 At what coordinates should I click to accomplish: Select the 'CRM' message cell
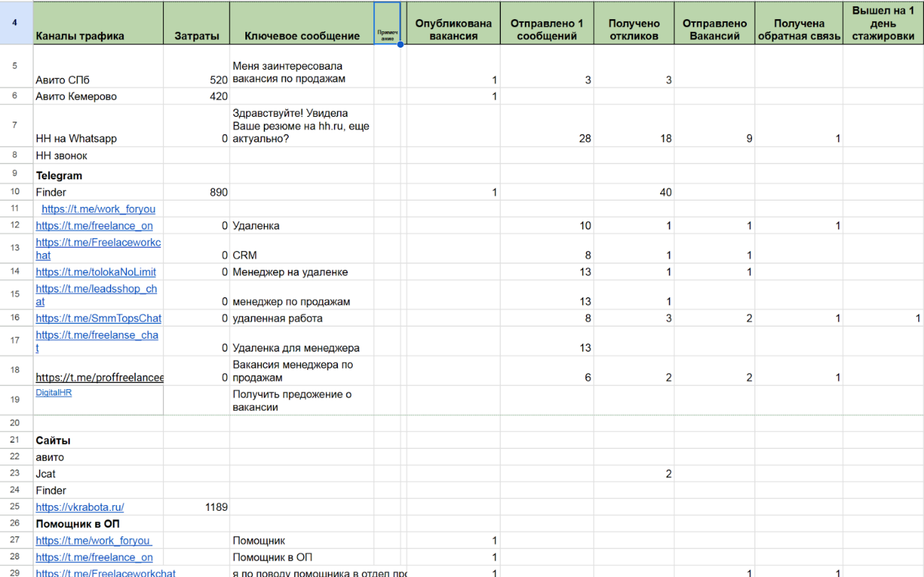coord(302,249)
